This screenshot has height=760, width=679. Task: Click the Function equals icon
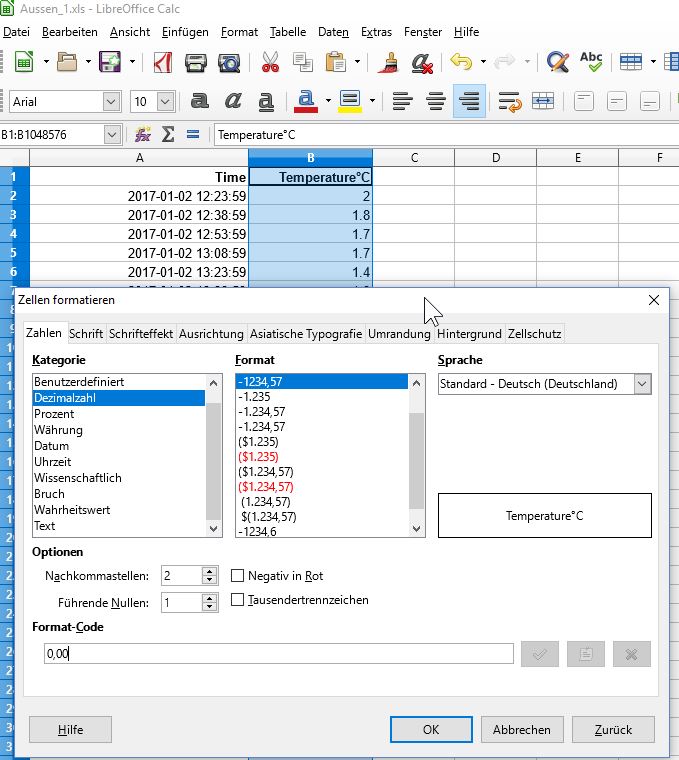click(193, 134)
